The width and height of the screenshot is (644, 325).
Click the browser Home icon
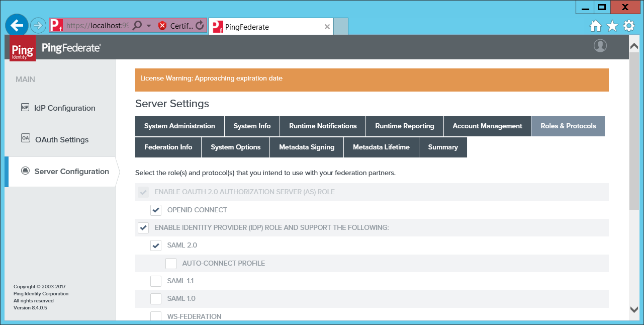tap(596, 26)
